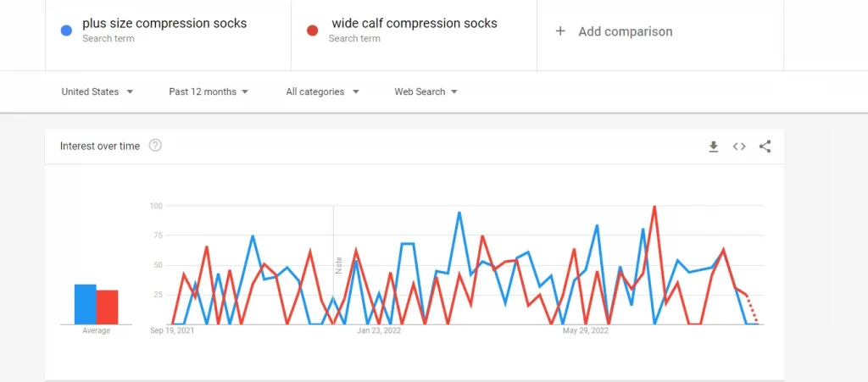Edit the wide calf compression socks term
Image resolution: width=868 pixels, height=382 pixels.
pyautogui.click(x=414, y=23)
